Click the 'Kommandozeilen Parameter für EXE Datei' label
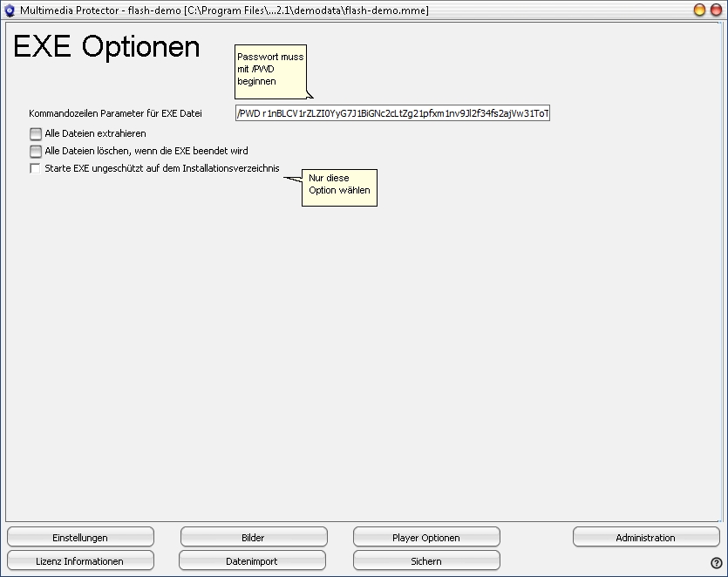The image size is (728, 577). (x=115, y=114)
